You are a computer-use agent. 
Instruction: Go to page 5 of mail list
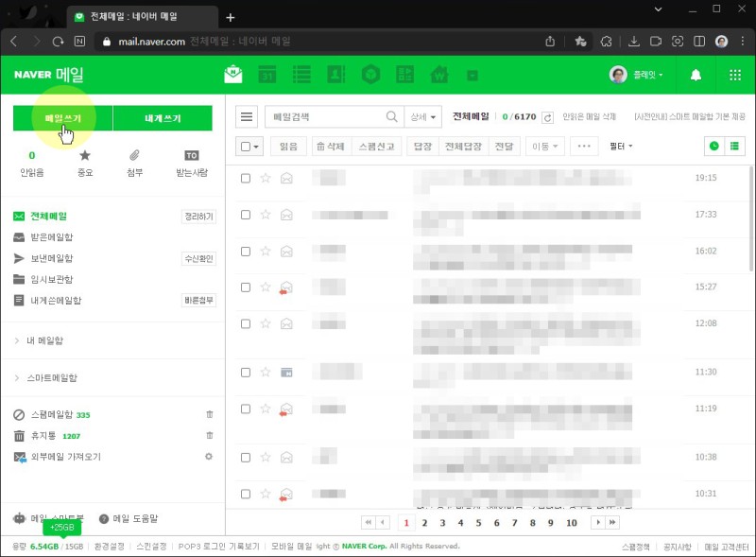[x=478, y=523]
